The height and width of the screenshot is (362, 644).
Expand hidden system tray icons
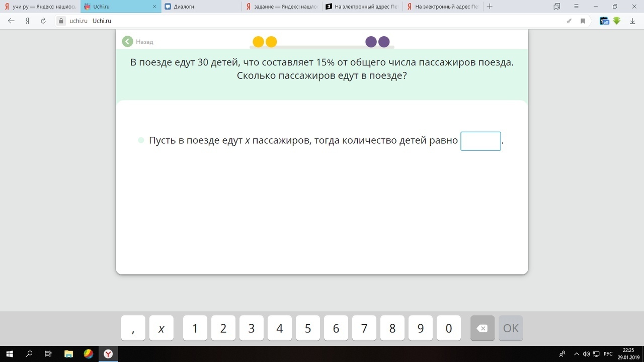point(577,354)
